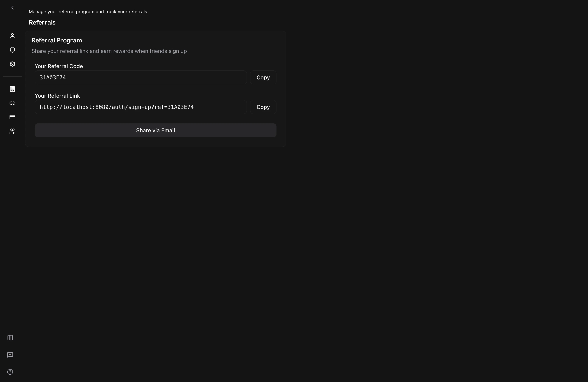Open the link connections icon
The height and width of the screenshot is (382, 588).
(x=12, y=103)
